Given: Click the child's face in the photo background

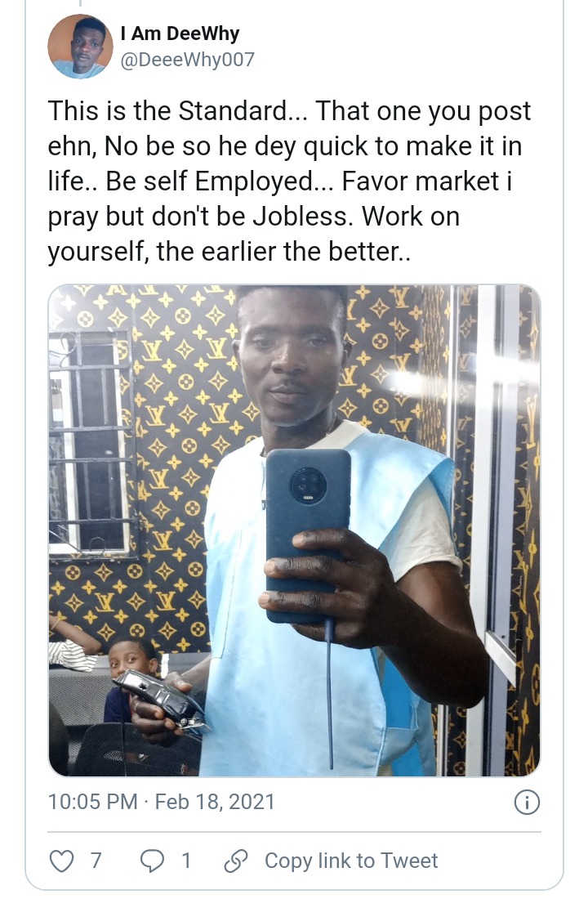Looking at the screenshot, I should coord(131,660).
